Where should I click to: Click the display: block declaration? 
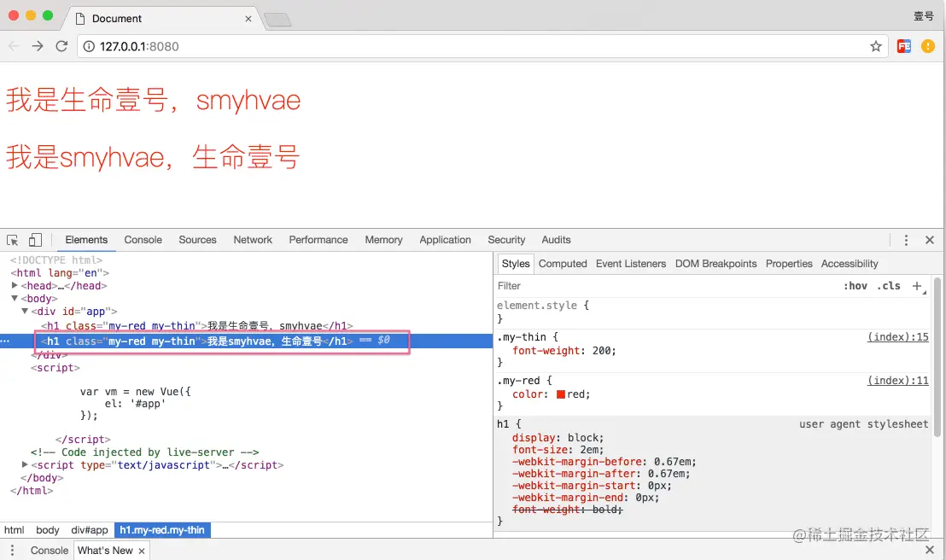tap(558, 437)
